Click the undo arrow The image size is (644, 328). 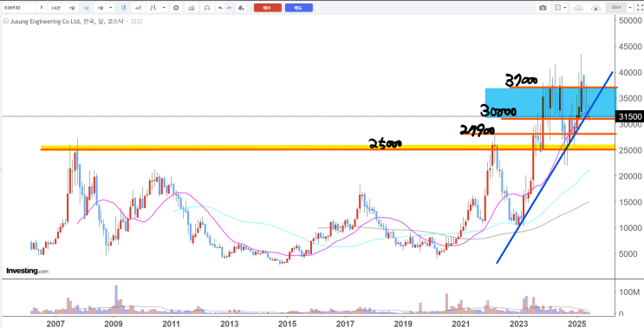point(220,8)
